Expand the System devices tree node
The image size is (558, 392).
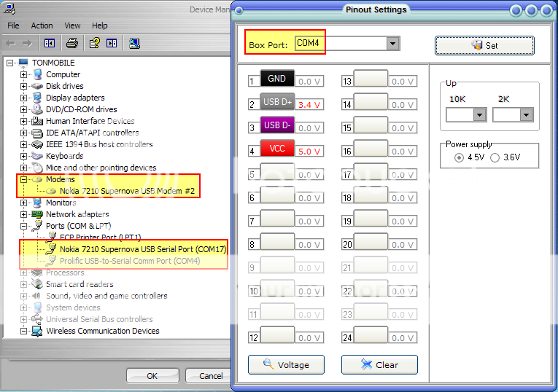[x=23, y=307]
